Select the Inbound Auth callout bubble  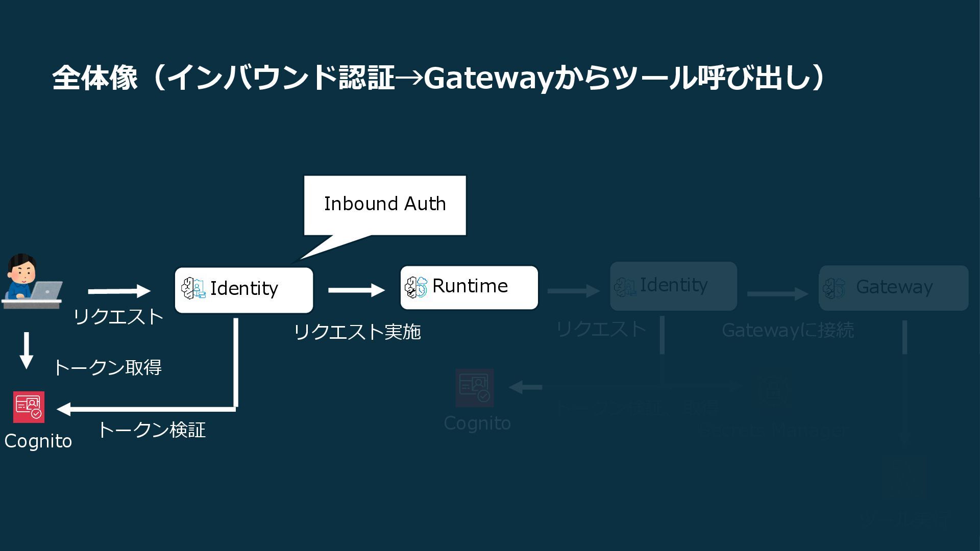[x=385, y=205]
